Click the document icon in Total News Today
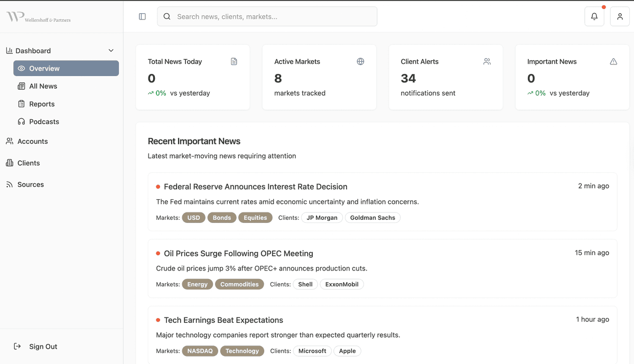The image size is (634, 364). coord(234,62)
